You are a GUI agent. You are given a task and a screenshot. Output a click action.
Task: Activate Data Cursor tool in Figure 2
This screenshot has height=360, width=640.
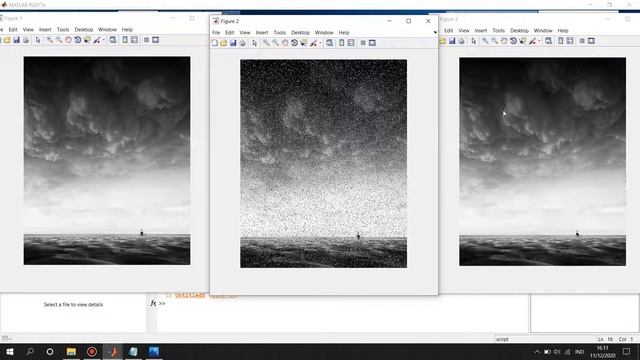tap(304, 43)
